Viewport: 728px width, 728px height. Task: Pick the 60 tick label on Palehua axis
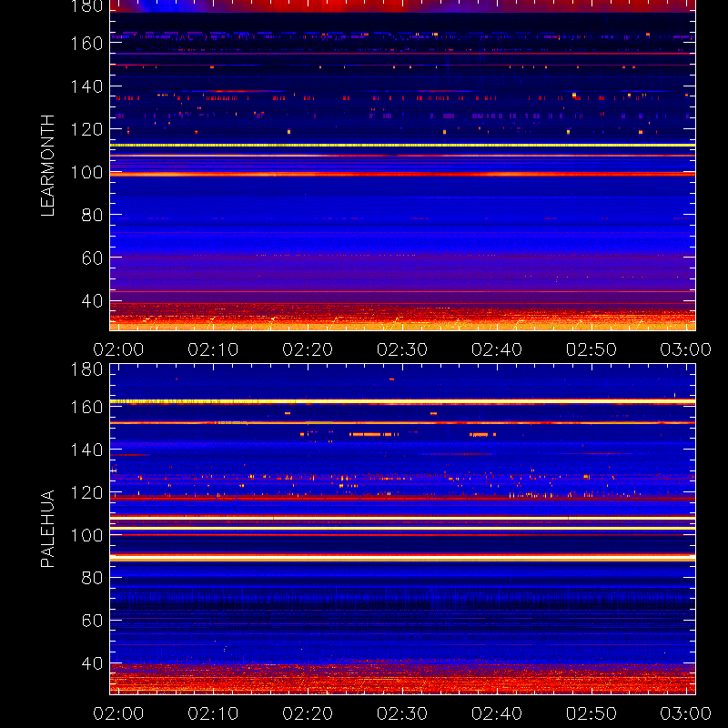click(92, 621)
